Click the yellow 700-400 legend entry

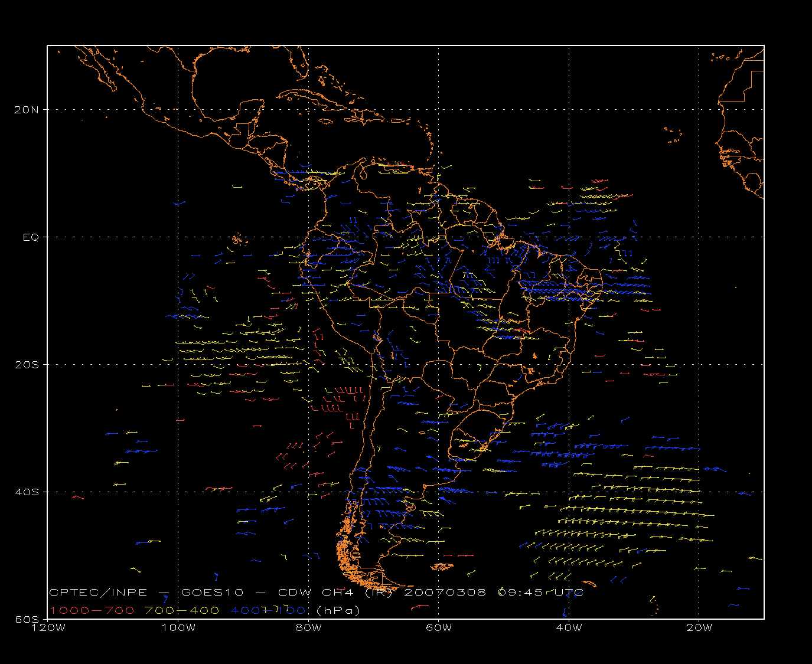click(182, 610)
